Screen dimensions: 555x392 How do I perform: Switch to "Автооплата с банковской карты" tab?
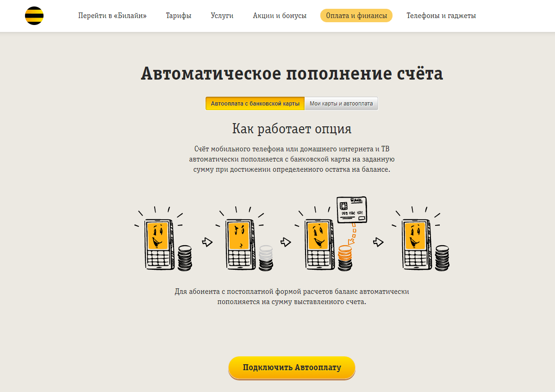tap(255, 104)
